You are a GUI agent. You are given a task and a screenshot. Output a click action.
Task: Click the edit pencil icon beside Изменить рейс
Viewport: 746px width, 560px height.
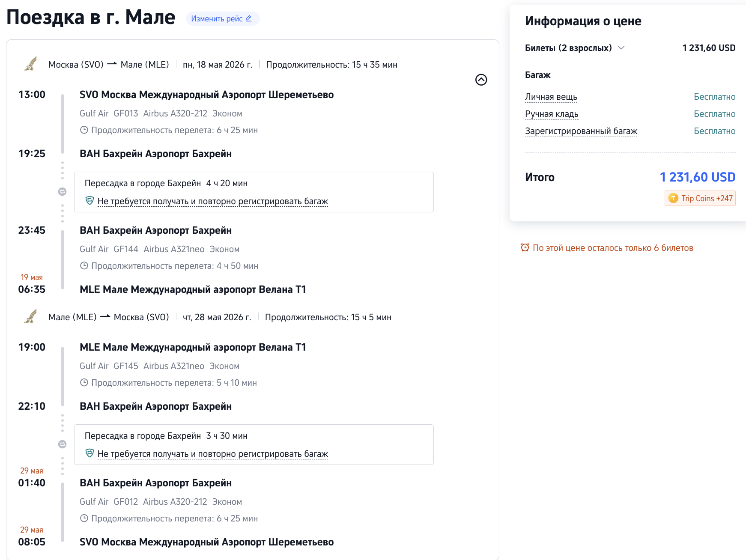(x=249, y=18)
